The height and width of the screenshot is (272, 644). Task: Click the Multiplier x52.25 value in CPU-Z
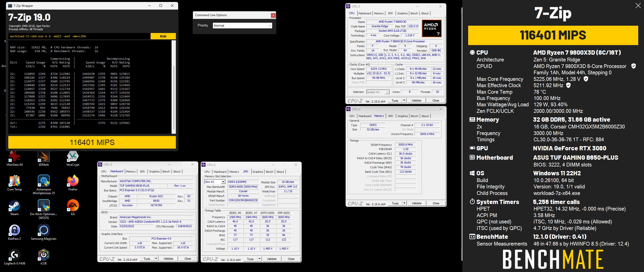(379, 73)
